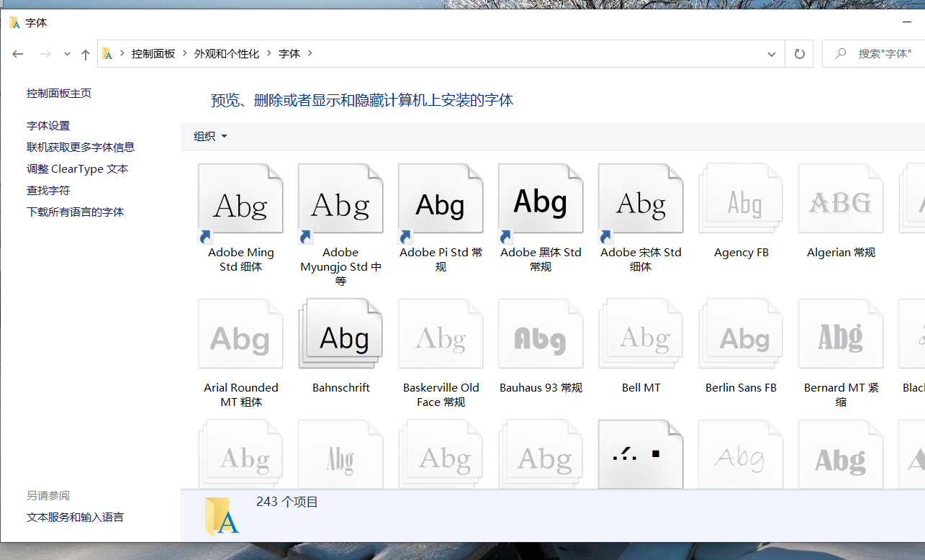Click the 查找字符 link
Screen dimensions: 925x560
(48, 190)
